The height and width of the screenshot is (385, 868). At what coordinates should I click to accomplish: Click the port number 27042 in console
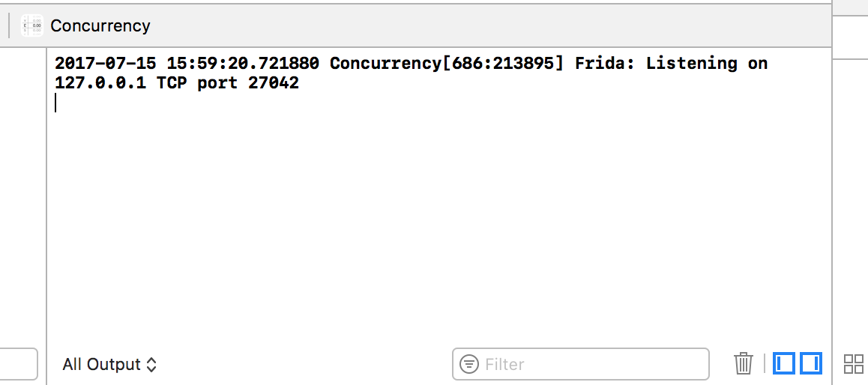pos(274,84)
